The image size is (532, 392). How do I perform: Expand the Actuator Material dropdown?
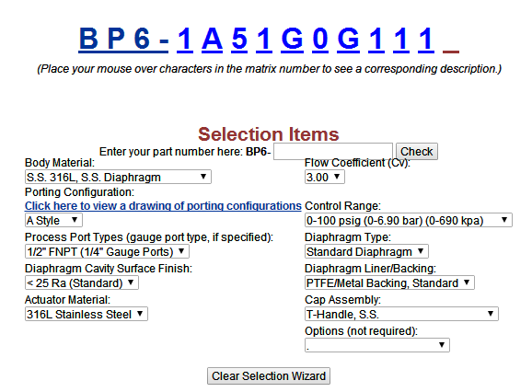pyautogui.click(x=87, y=314)
